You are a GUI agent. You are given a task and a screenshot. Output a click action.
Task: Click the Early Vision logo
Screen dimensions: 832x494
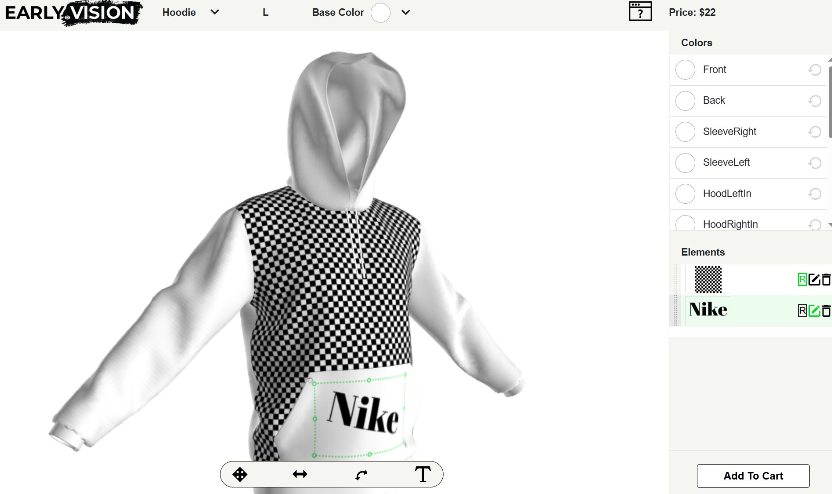[x=71, y=13]
